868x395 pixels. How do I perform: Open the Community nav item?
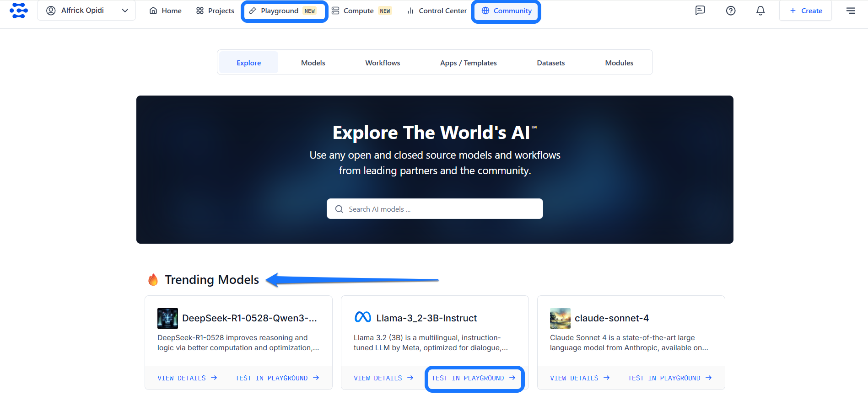tap(507, 11)
